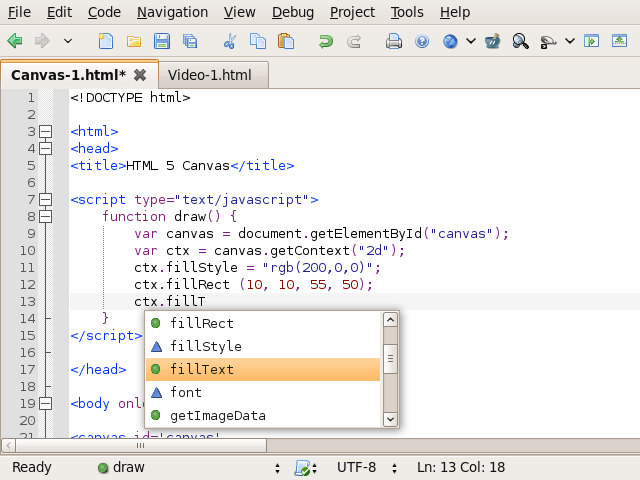The image size is (640, 480).
Task: Click line number 13 in the gutter
Action: click(x=28, y=302)
